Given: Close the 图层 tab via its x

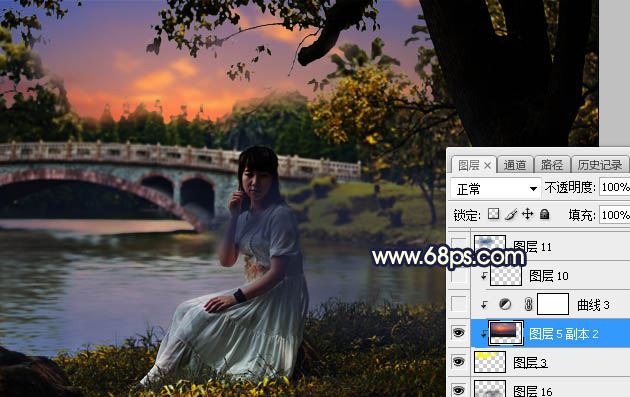Looking at the screenshot, I should [x=487, y=165].
